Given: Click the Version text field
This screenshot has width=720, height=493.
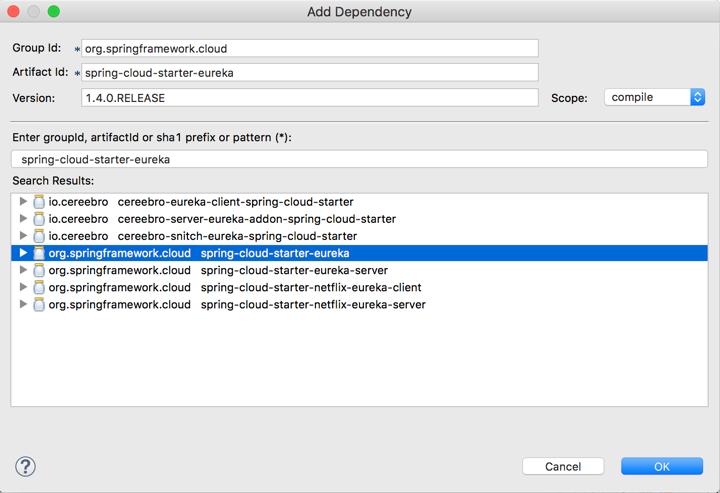Looking at the screenshot, I should pos(310,98).
